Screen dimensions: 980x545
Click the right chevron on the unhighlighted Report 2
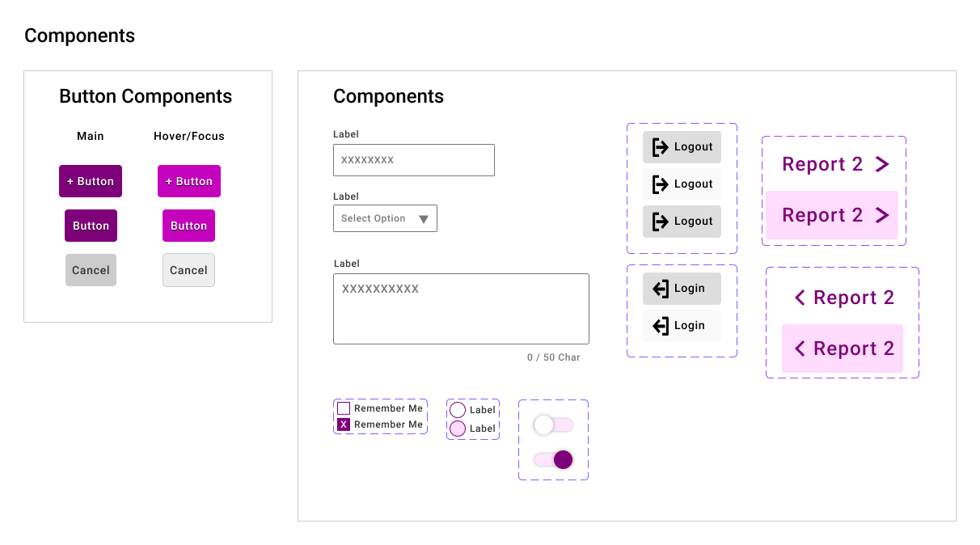tap(882, 164)
